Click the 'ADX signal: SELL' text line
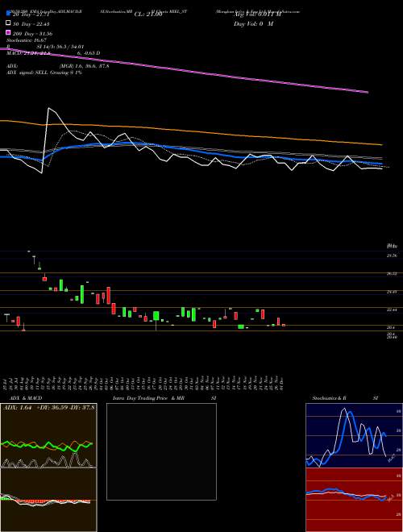The width and height of the screenshot is (403, 532). (x=44, y=73)
